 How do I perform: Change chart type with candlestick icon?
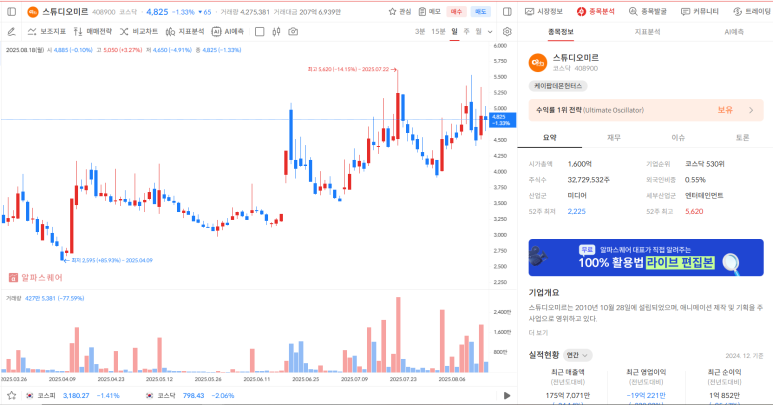[x=276, y=32]
